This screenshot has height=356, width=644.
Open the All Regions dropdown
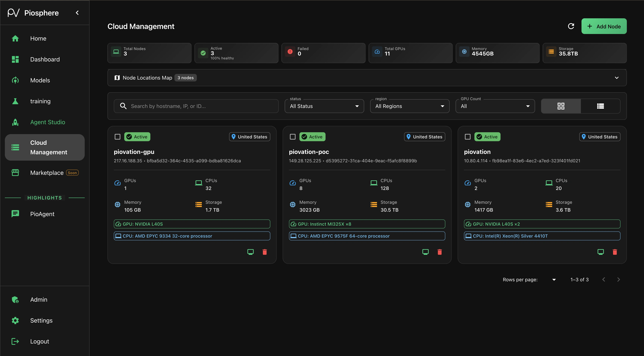409,106
